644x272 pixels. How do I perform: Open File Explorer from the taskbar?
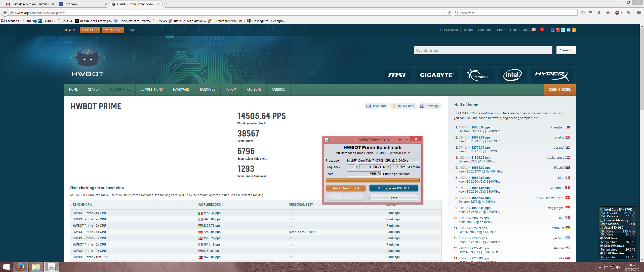pyautogui.click(x=36, y=267)
